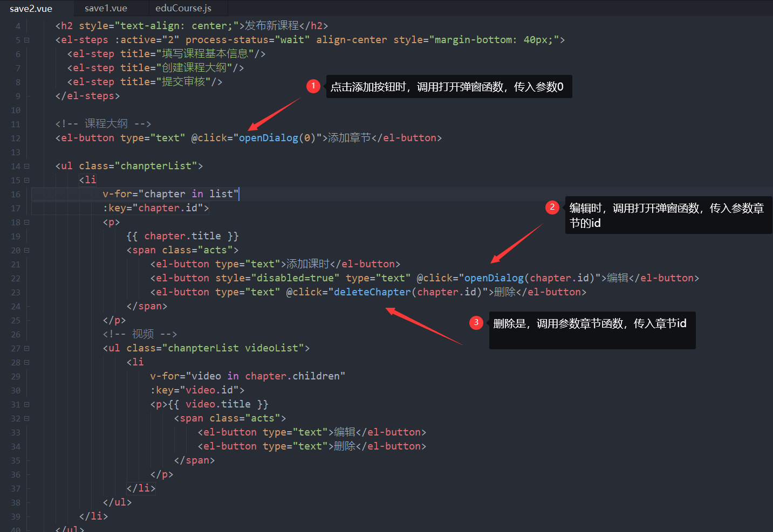The image size is (773, 532).
Task: Click the :active="2" attribute on line 5
Action: point(147,40)
